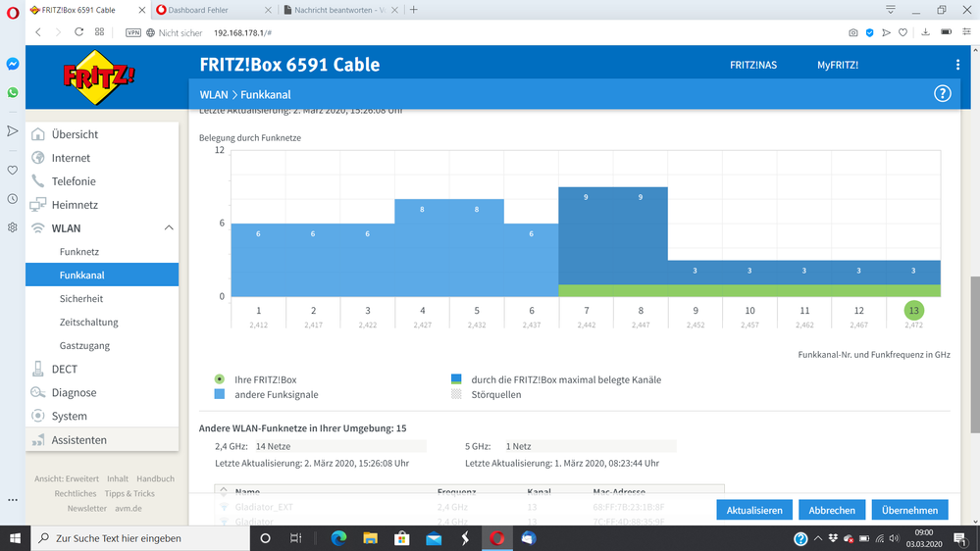Click the address bar URL
This screenshot has height=551, width=980.
[242, 32]
